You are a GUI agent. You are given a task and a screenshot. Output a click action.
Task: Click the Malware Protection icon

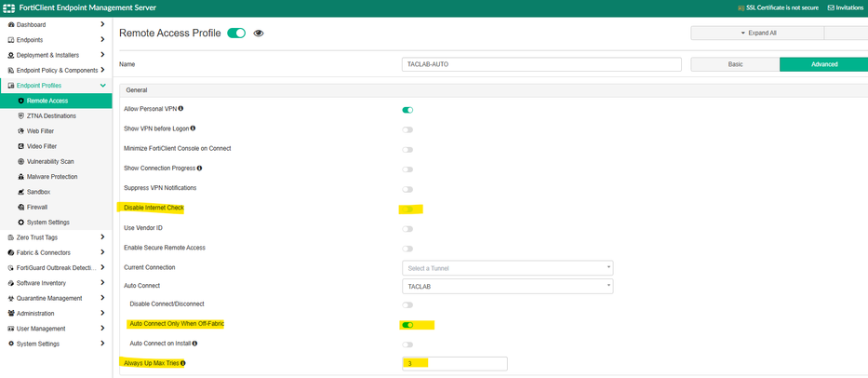click(21, 177)
